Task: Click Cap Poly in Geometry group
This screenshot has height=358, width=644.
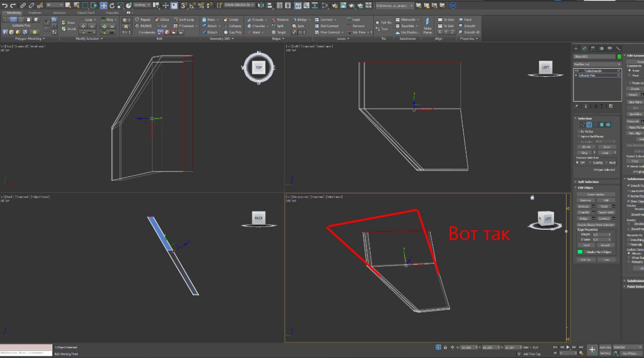Action: pos(232,32)
